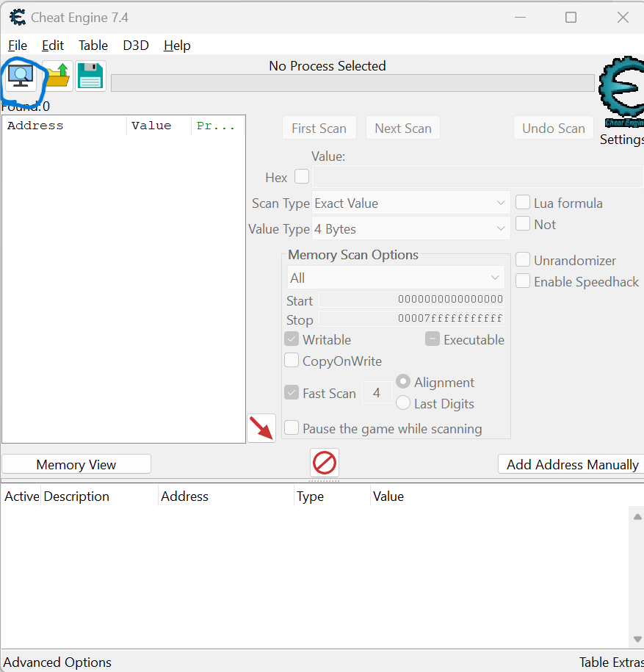Check Pause the game while scanning
Viewport: 644px width, 672px height.
pos(292,428)
